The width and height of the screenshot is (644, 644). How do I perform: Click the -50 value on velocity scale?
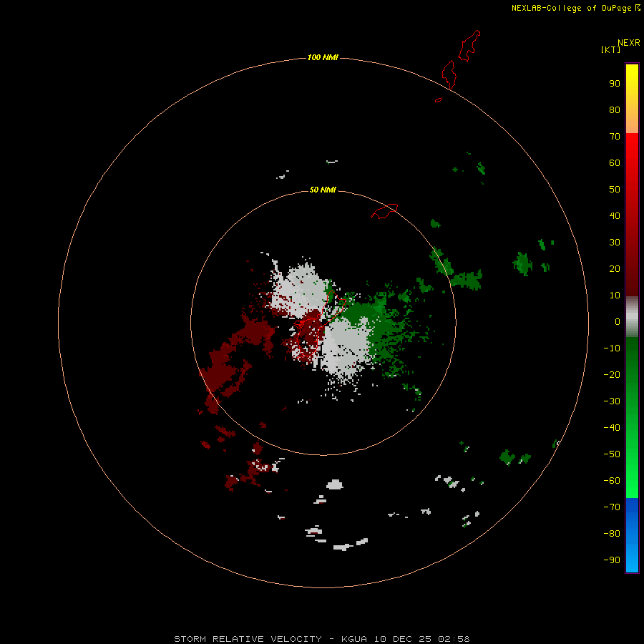[x=612, y=454]
